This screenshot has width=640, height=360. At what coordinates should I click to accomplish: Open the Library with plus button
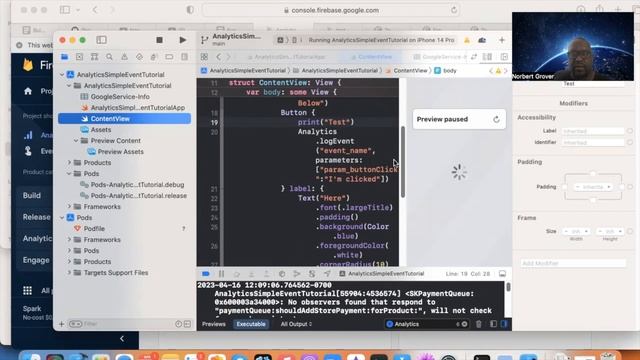click(x=502, y=40)
